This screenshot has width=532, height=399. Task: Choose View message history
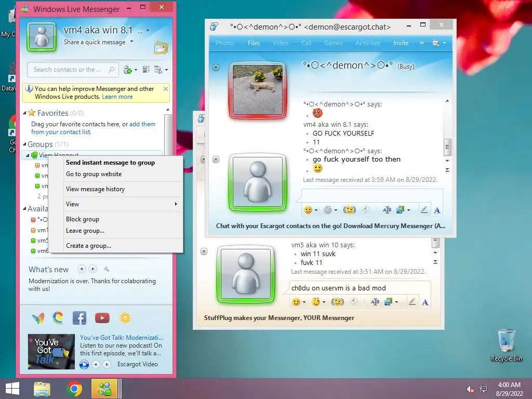(96, 189)
